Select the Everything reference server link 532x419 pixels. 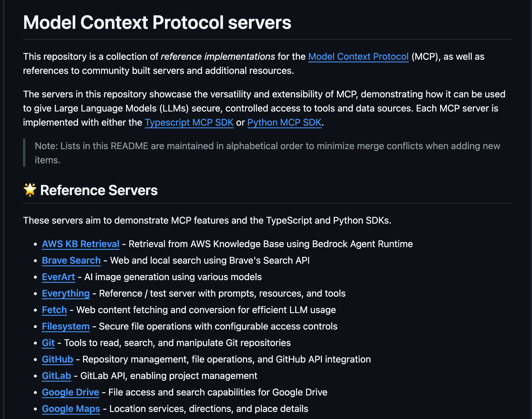click(x=66, y=293)
